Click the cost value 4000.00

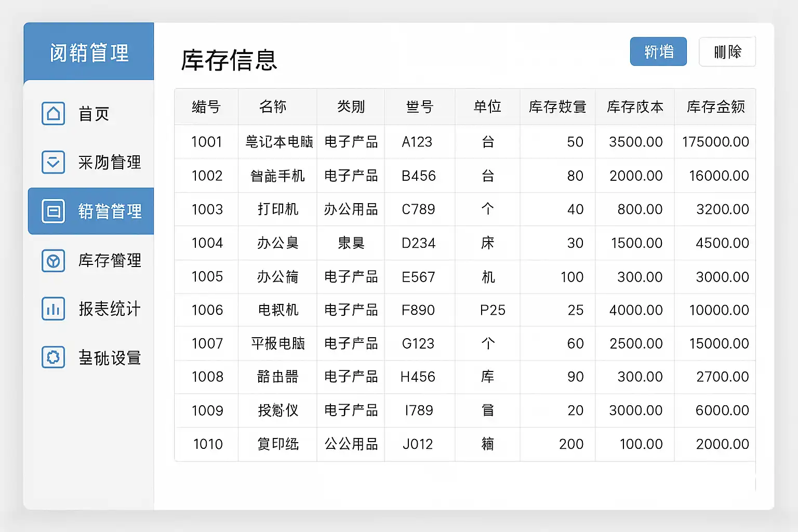point(636,310)
